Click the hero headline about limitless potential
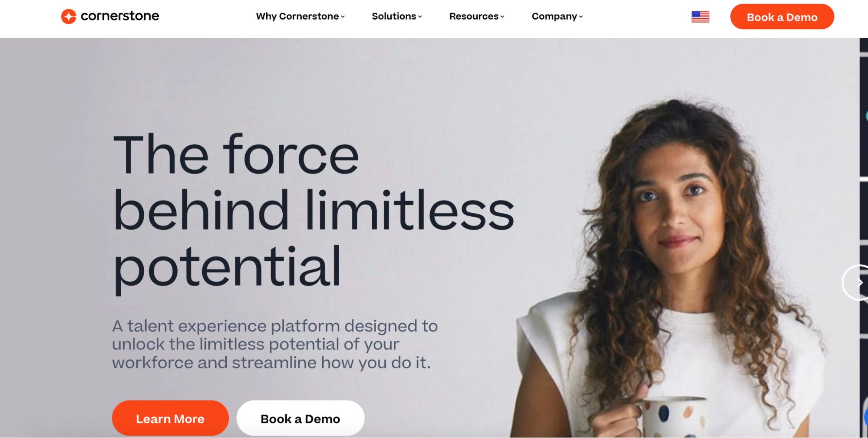 [x=314, y=212]
